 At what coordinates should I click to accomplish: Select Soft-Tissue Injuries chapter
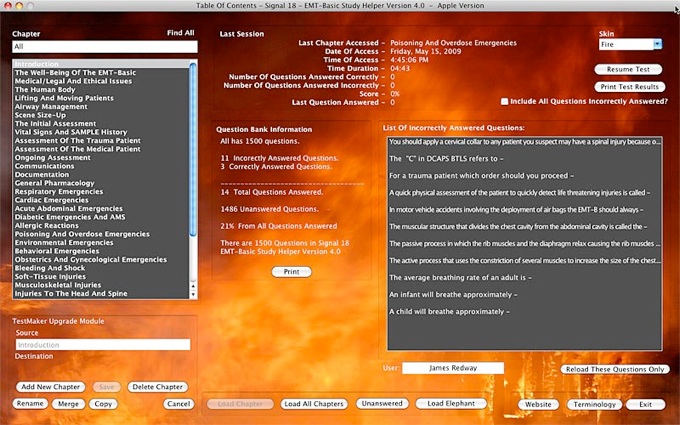pos(101,277)
